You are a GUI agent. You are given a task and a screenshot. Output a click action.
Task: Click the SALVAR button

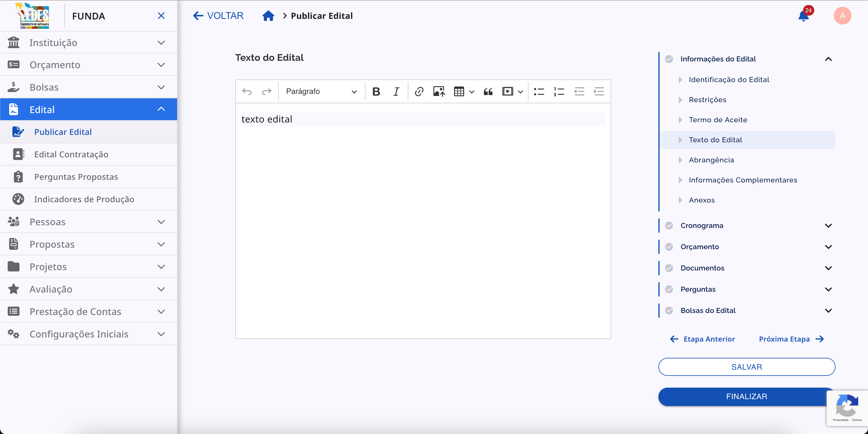746,367
